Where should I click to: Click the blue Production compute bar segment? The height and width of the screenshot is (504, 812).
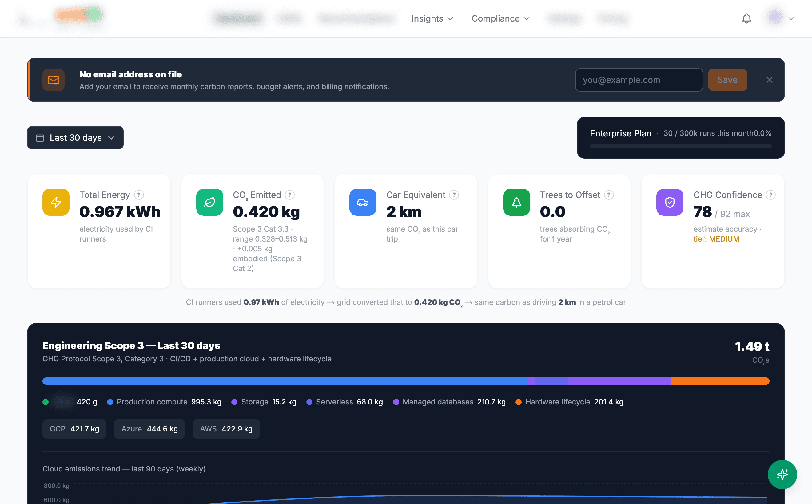tap(285, 381)
